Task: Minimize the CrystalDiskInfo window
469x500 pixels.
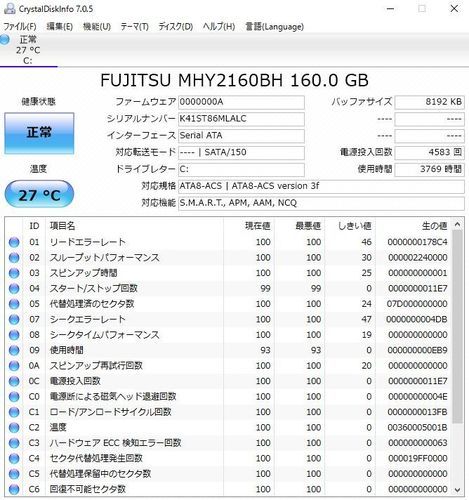Action: tap(390, 9)
